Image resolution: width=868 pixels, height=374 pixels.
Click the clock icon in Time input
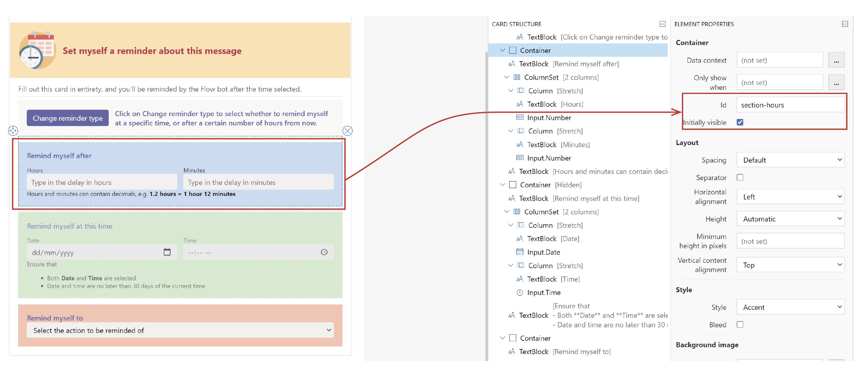point(324,252)
